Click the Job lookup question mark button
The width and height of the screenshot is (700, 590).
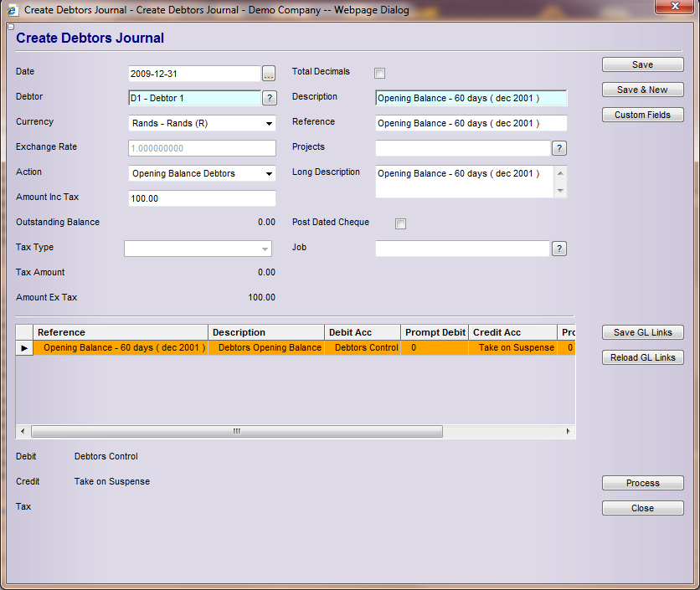(x=559, y=249)
